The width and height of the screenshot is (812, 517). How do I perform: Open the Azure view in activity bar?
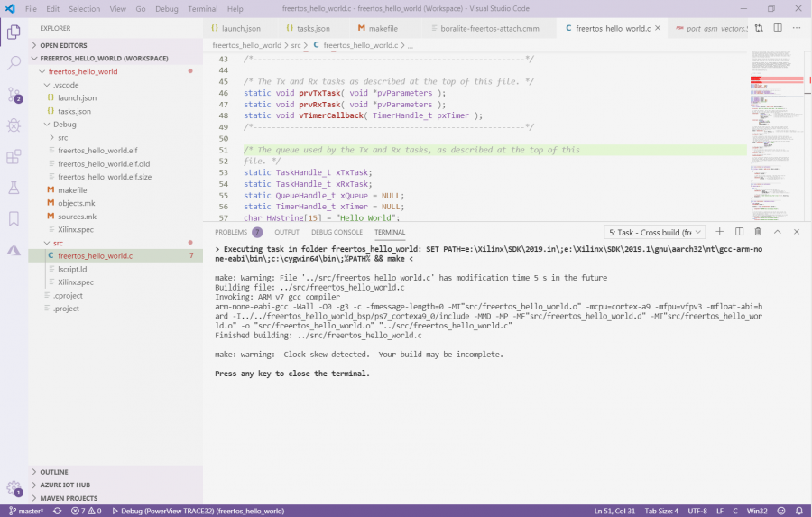coord(14,249)
